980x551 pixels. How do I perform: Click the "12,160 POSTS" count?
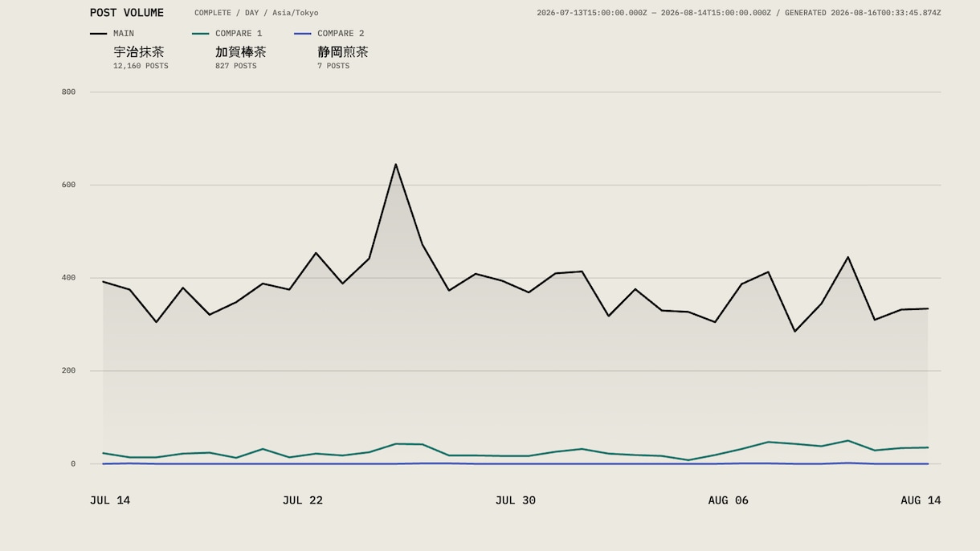(x=141, y=66)
